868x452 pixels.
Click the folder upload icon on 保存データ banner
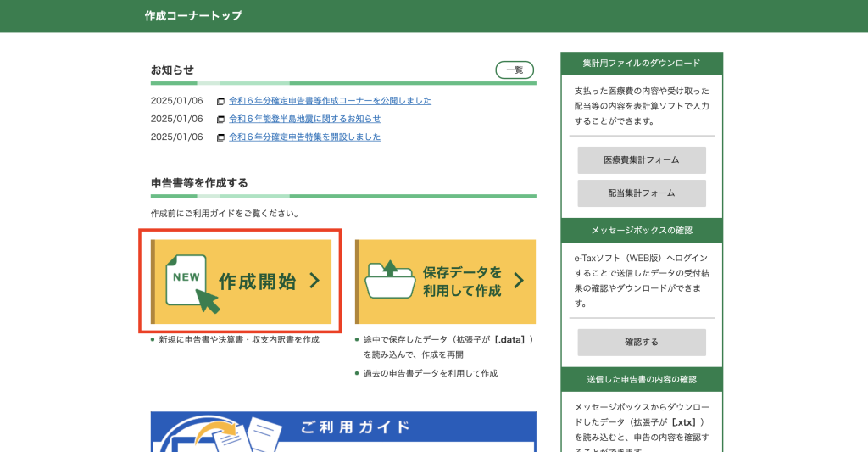[389, 280]
